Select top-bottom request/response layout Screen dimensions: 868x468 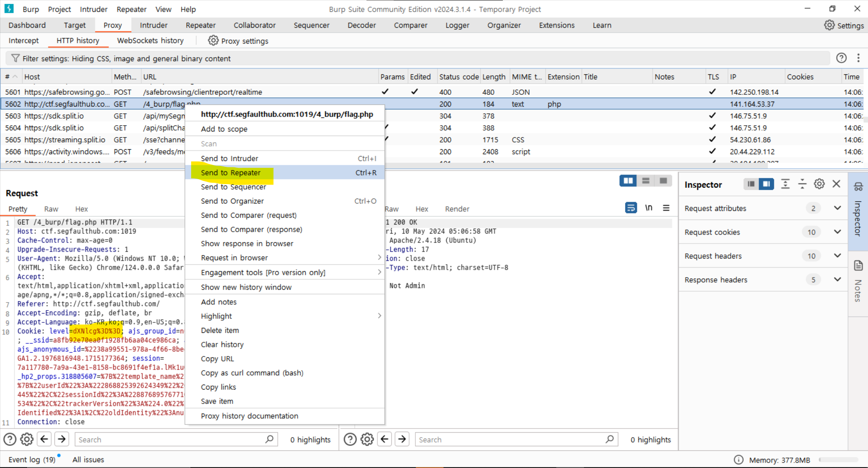coord(646,180)
